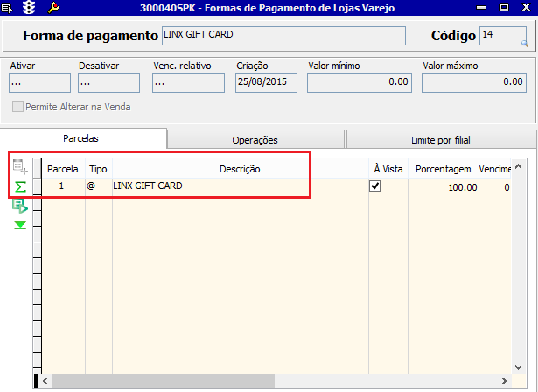Click the horizontal scrollbar thumb
Screen dimensions: 538x392
point(164,381)
